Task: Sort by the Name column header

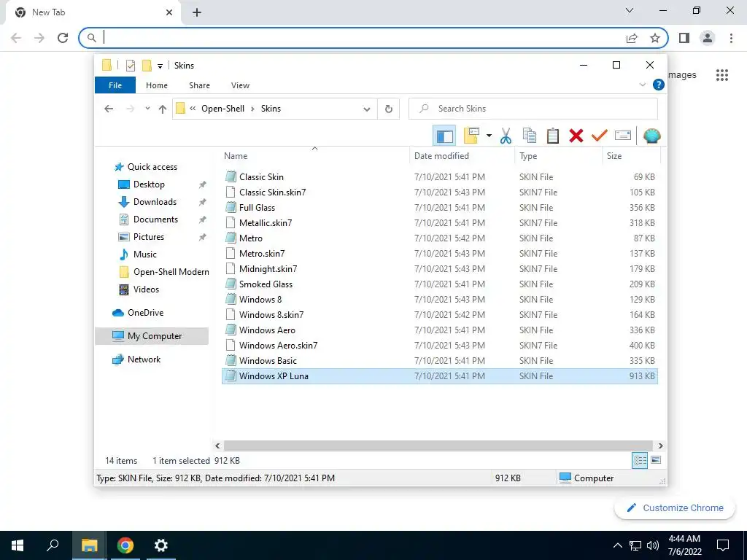Action: coord(315,156)
